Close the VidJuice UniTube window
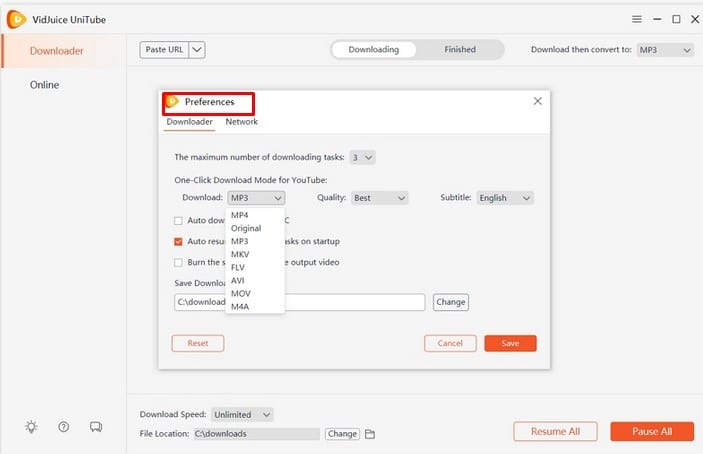Image resolution: width=703 pixels, height=454 pixels. (x=695, y=19)
